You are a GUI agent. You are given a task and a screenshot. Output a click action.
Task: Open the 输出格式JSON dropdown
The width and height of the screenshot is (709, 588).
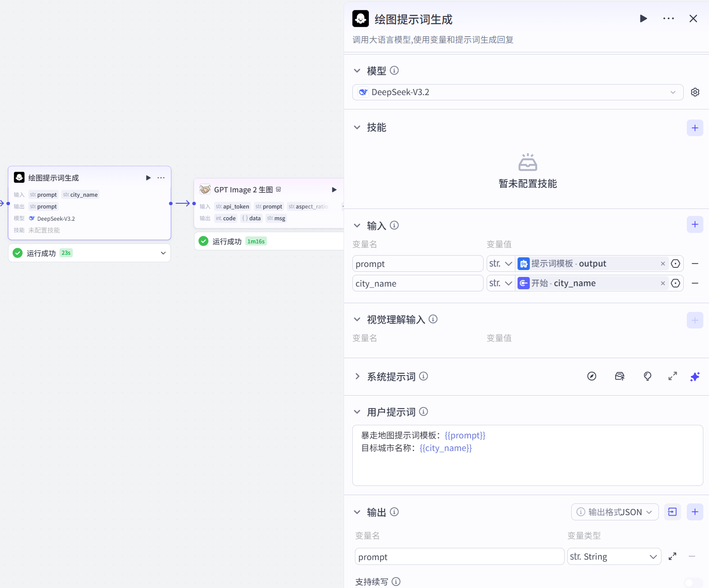coord(615,512)
